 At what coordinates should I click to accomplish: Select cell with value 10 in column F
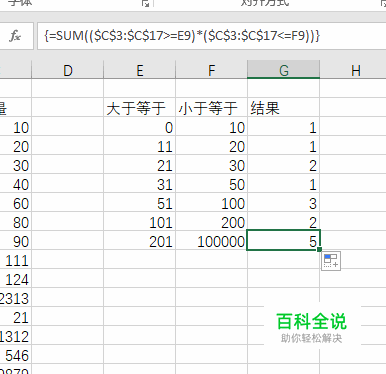click(212, 127)
